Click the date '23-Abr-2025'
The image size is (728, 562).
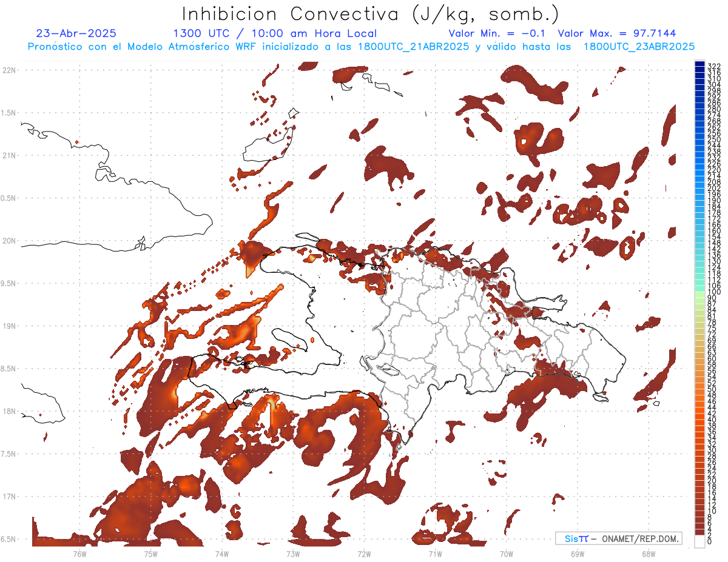pos(76,33)
